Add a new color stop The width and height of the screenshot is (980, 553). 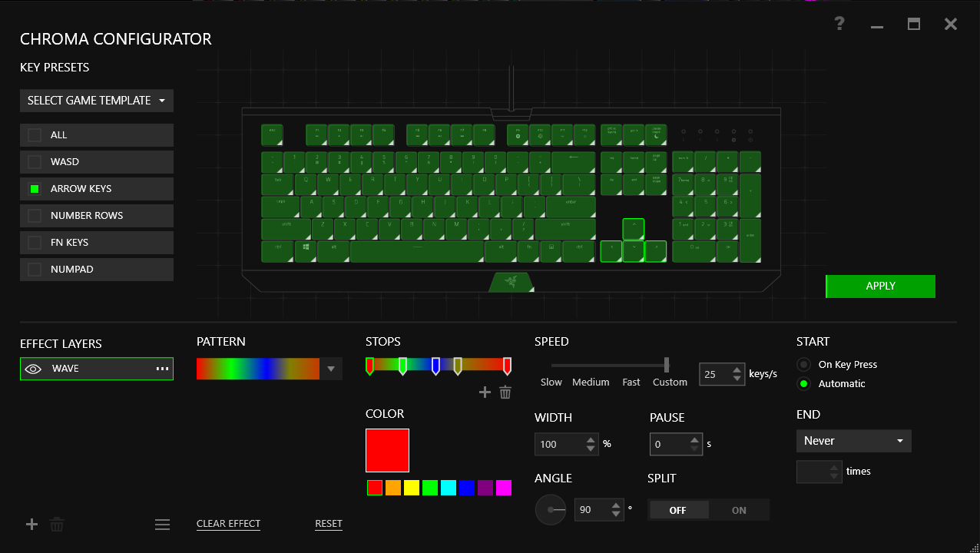click(485, 392)
